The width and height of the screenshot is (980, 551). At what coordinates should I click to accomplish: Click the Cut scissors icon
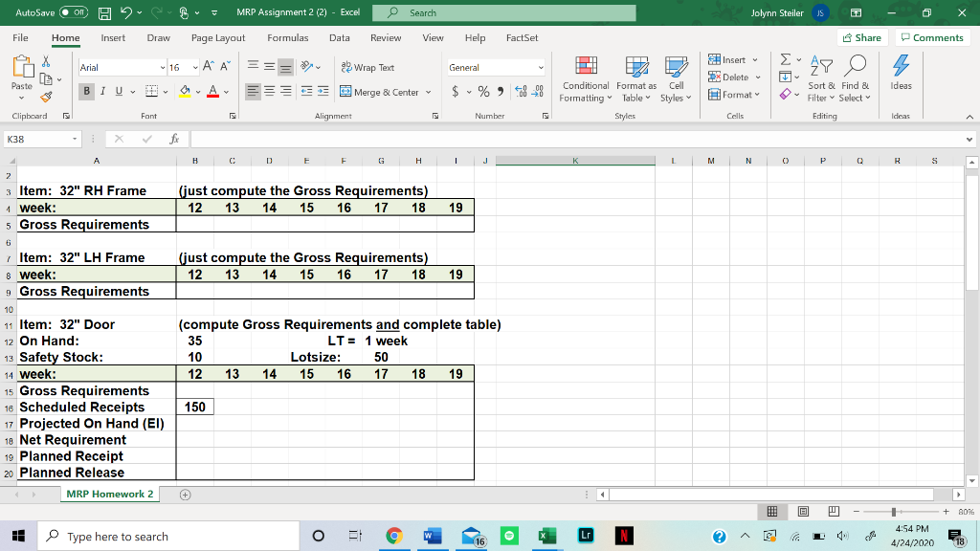pos(46,62)
